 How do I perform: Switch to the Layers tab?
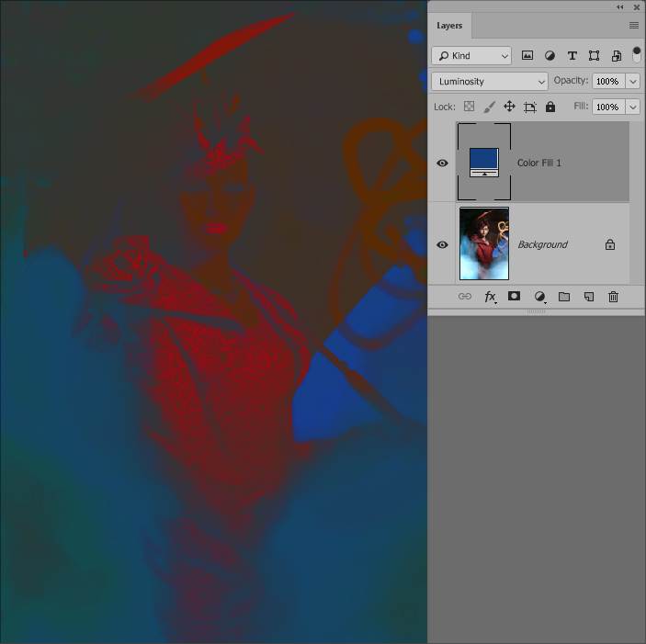point(449,26)
